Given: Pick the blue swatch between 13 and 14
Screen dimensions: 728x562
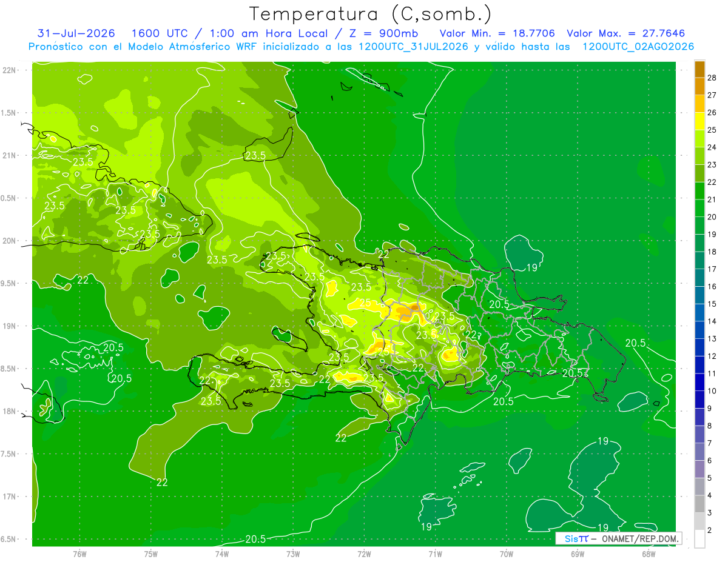Looking at the screenshot, I should coord(699,330).
